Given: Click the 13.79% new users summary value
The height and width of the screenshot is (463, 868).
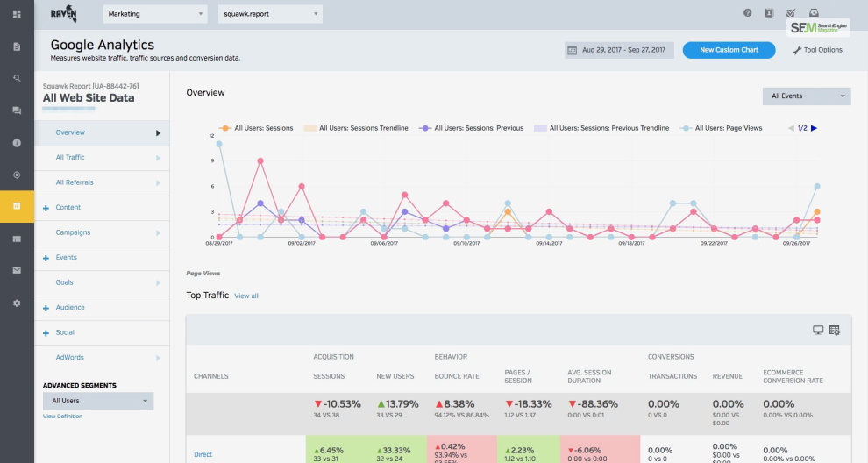Looking at the screenshot, I should pos(397,404).
